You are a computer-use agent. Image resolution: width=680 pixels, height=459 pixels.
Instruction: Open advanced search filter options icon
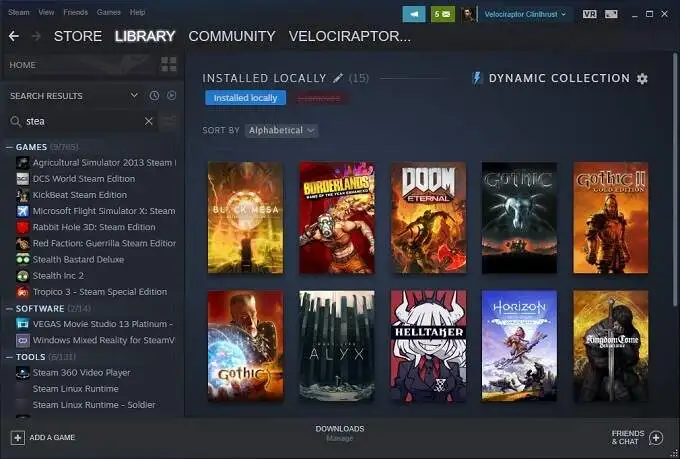pos(168,121)
